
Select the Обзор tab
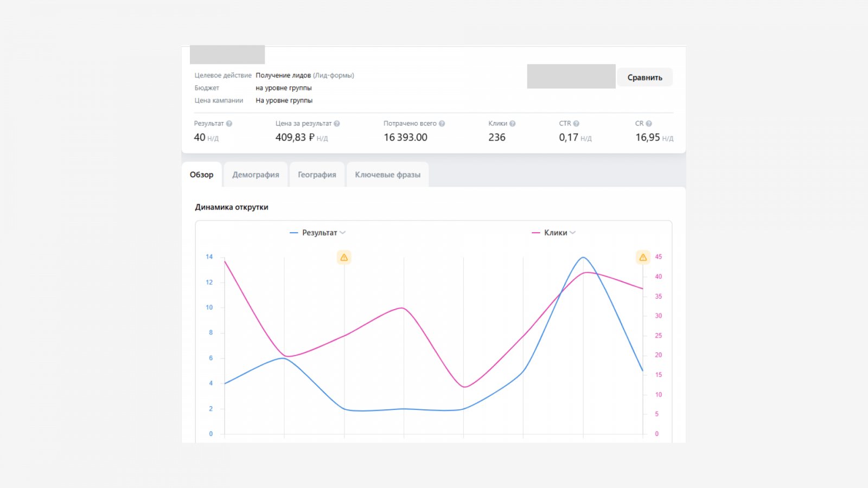(x=202, y=175)
